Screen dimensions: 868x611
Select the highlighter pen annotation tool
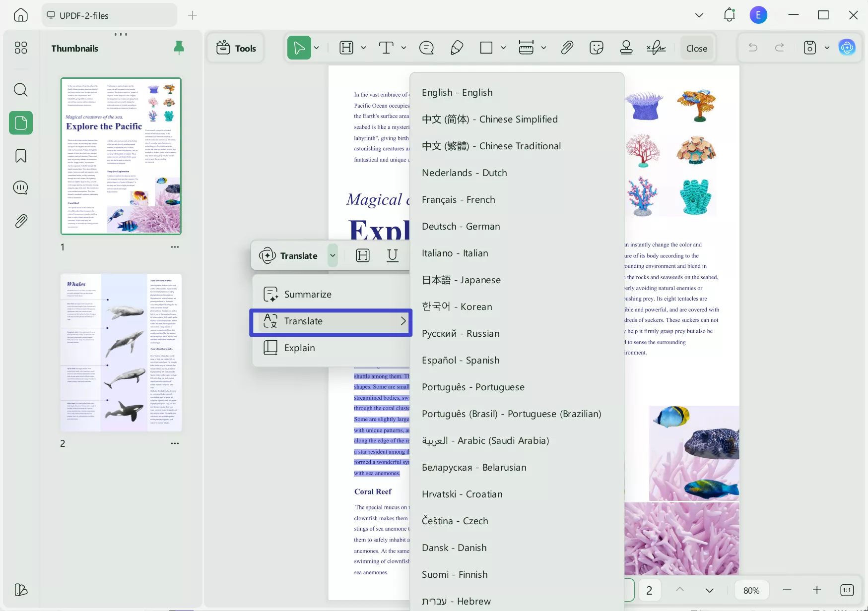[457, 48]
